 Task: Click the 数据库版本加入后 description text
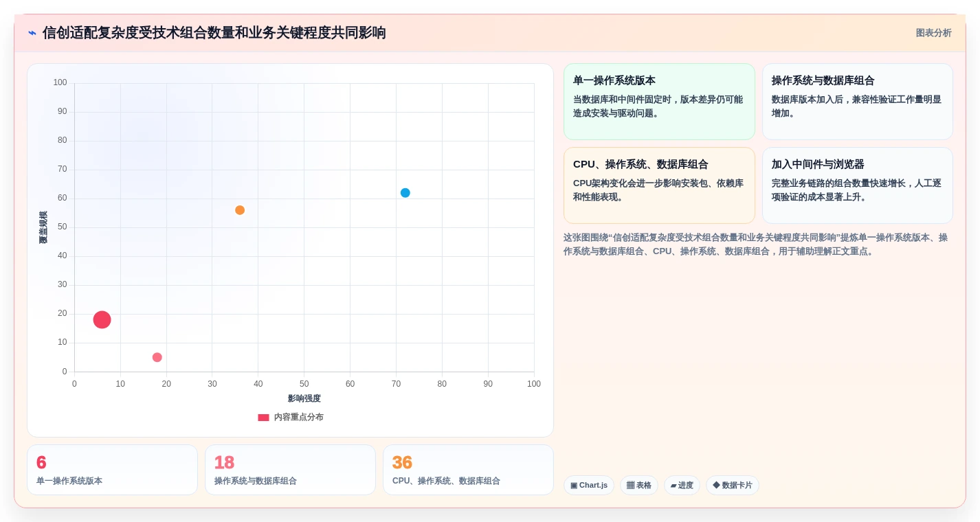click(x=856, y=106)
